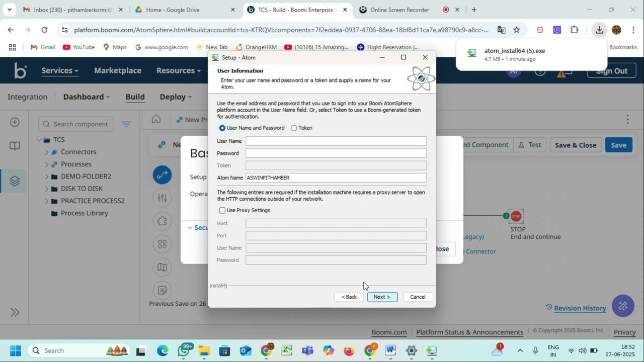Collapse the TCS root folder
This screenshot has height=362, width=644.
point(39,140)
